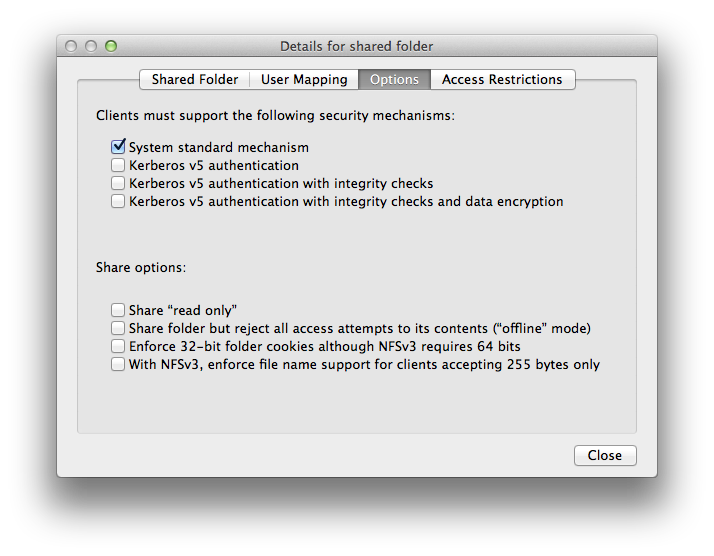Image resolution: width=714 pixels, height=556 pixels.
Task: Click the "Kerberos v5 authentication" label text
Action: coord(214,165)
